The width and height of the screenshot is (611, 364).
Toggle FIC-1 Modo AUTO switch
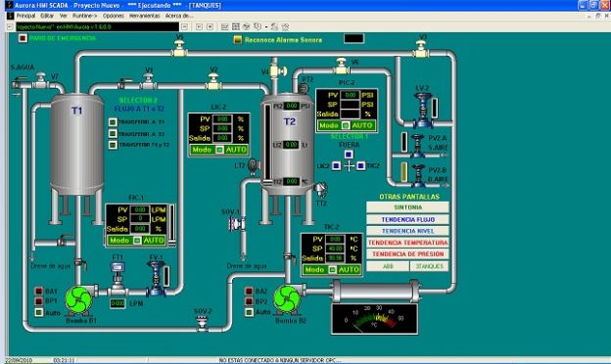pos(137,241)
